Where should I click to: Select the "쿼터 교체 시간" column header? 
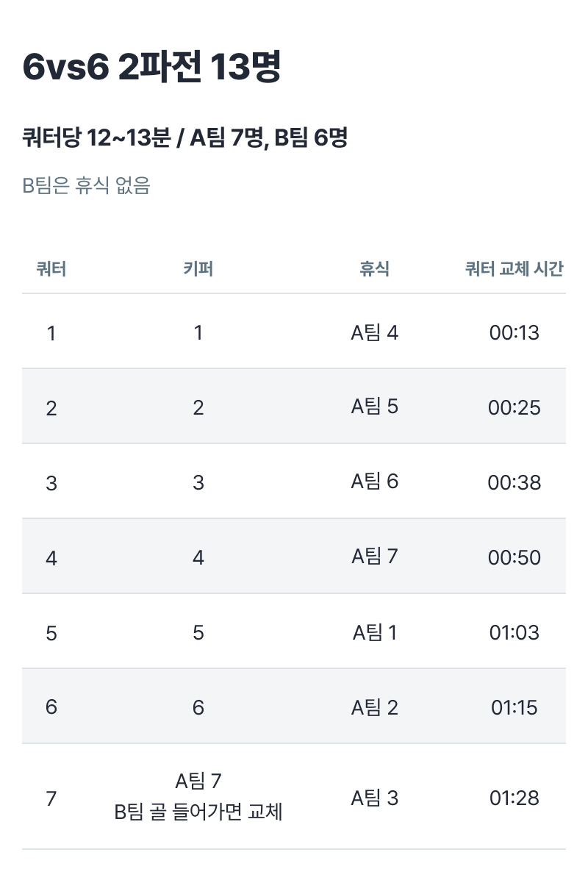pos(514,269)
